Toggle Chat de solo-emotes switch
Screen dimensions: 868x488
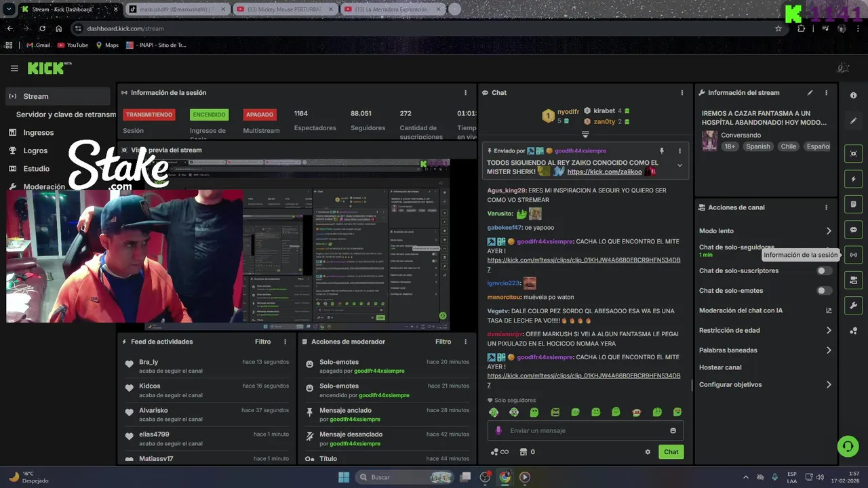824,291
